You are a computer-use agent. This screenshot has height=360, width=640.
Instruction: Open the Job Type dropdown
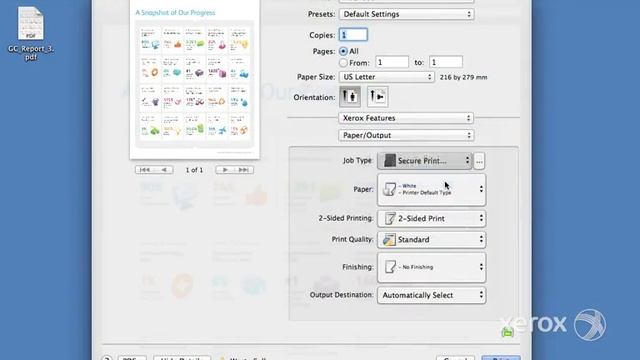click(425, 161)
